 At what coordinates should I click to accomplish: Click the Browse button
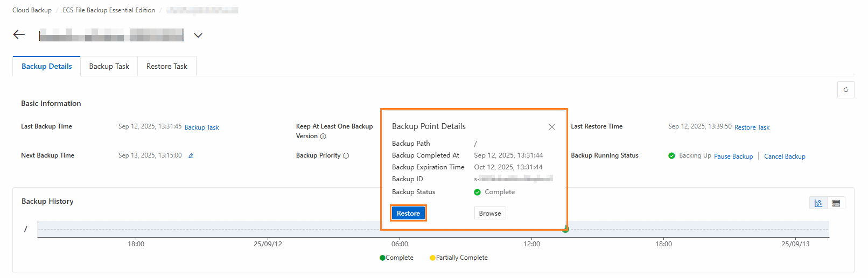[x=490, y=213]
